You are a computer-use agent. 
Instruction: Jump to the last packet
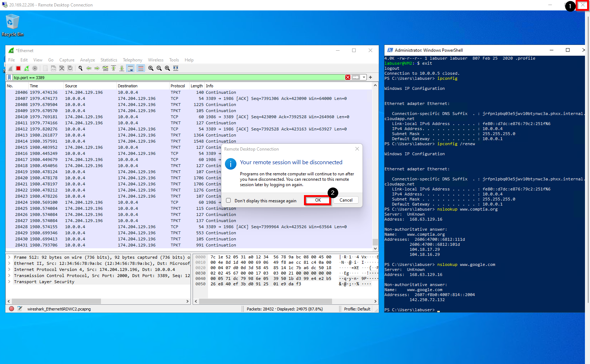click(x=122, y=68)
